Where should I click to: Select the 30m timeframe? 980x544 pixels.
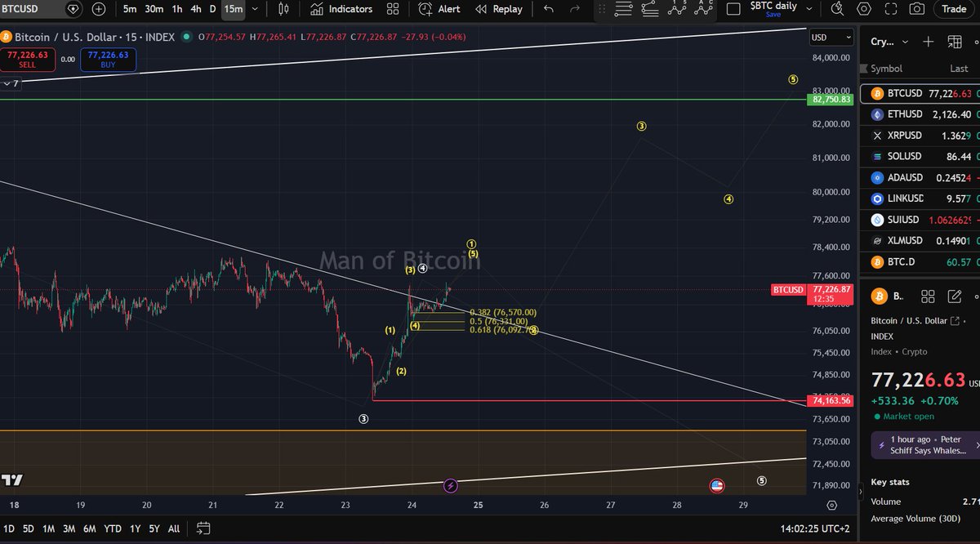coord(154,9)
